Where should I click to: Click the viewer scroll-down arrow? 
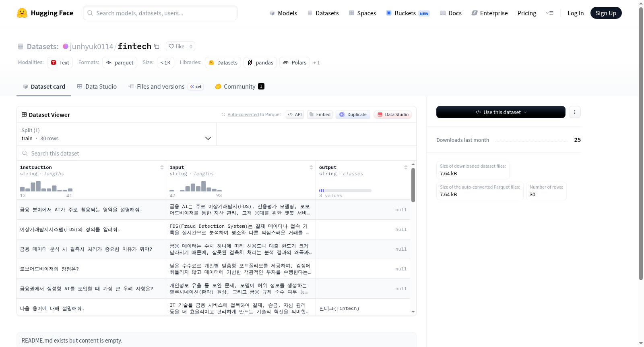coord(413,312)
